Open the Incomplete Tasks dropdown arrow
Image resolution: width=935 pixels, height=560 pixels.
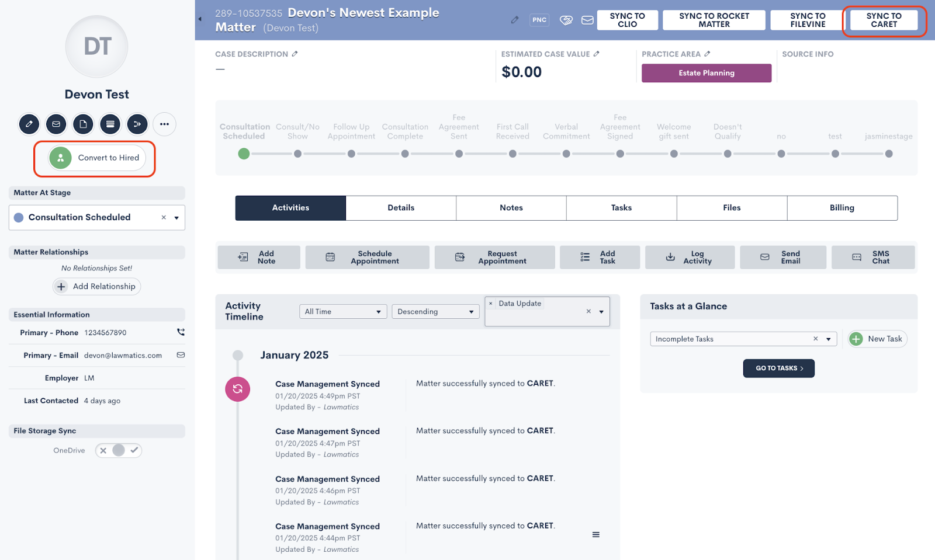(828, 339)
